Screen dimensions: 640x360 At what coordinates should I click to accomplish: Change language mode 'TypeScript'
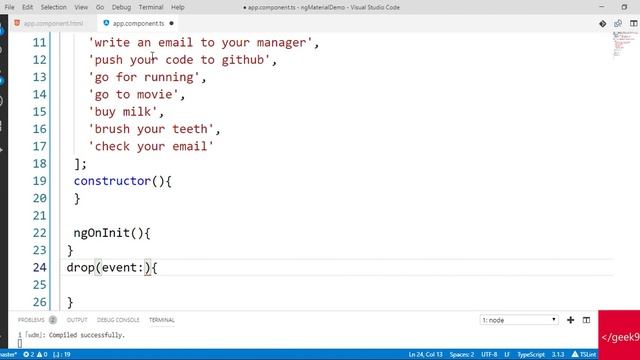click(x=531, y=354)
